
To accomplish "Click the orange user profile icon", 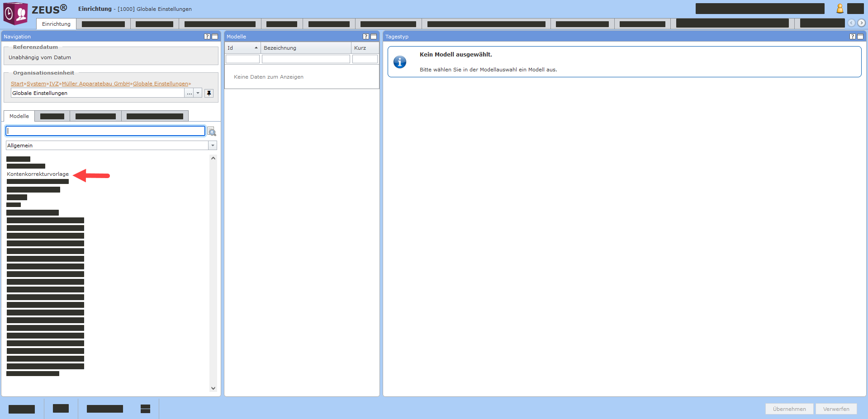I will 840,9.
